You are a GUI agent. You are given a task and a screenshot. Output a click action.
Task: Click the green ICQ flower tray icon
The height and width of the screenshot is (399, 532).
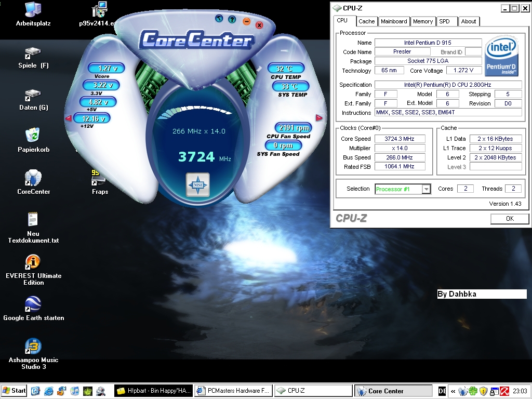tap(473, 391)
